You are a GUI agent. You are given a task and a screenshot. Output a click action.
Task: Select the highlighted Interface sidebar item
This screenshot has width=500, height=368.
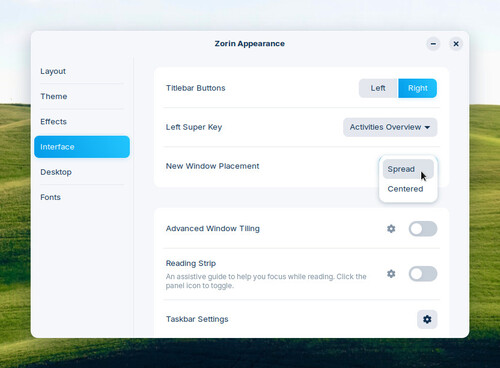tap(82, 147)
